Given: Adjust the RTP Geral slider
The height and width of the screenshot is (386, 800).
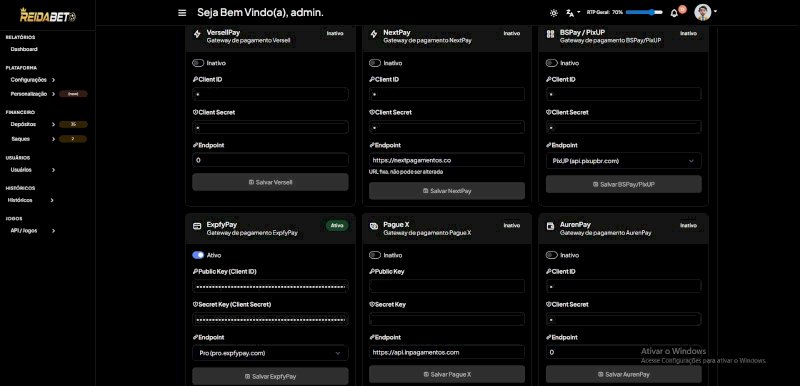Looking at the screenshot, I should click(x=644, y=12).
